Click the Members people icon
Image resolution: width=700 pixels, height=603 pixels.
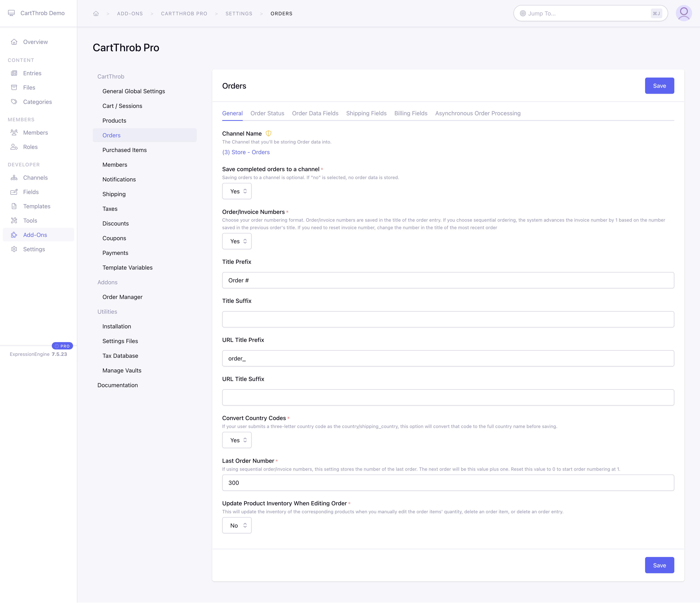pyautogui.click(x=14, y=132)
